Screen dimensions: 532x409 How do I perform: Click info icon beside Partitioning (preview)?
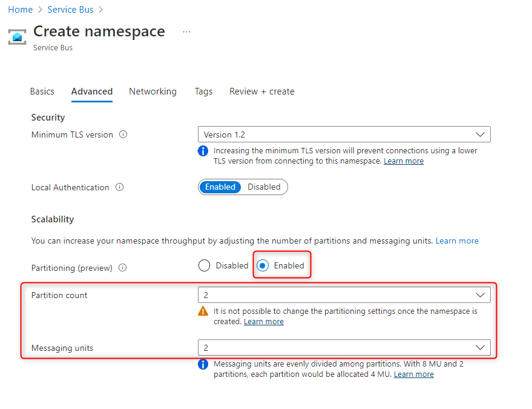point(123,267)
